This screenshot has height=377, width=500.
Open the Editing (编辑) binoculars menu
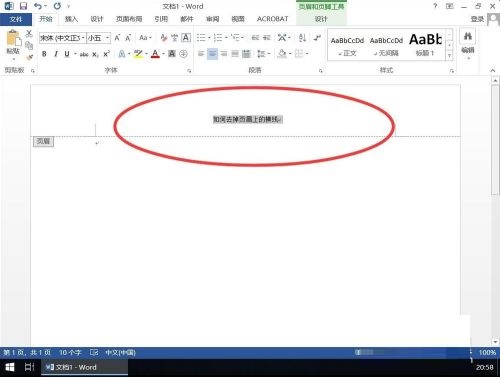(x=468, y=43)
